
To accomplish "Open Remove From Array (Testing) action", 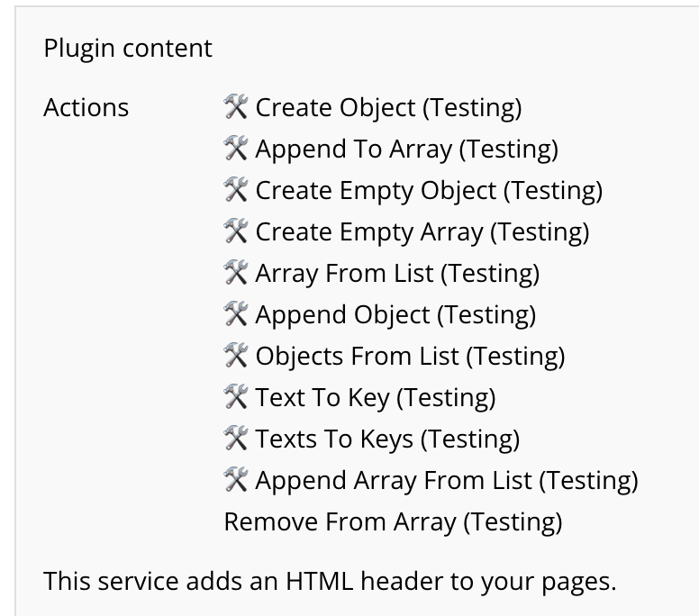I will point(393,522).
